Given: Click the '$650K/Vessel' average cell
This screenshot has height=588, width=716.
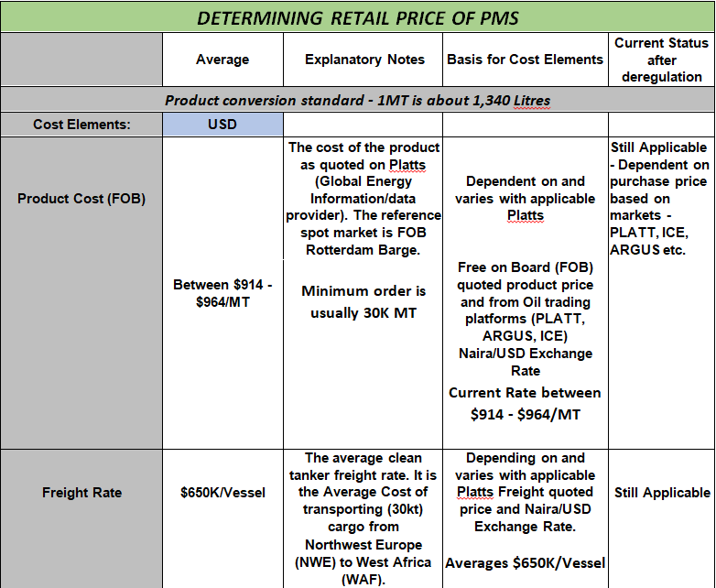Looking at the screenshot, I should (x=222, y=493).
